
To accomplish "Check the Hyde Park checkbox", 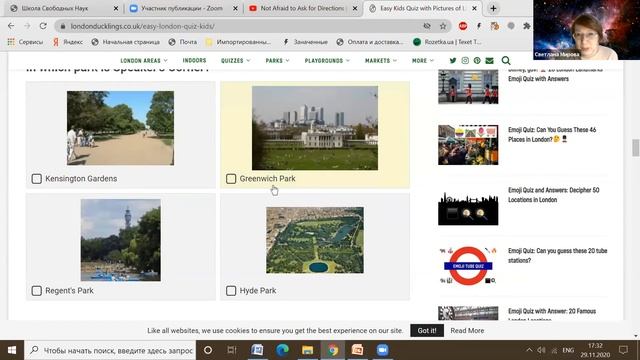I will [231, 291].
